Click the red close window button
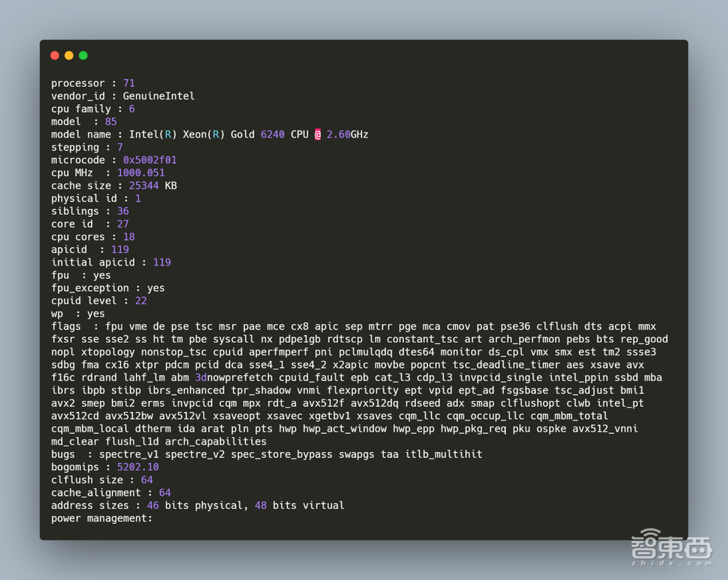The image size is (728, 580). (55, 55)
